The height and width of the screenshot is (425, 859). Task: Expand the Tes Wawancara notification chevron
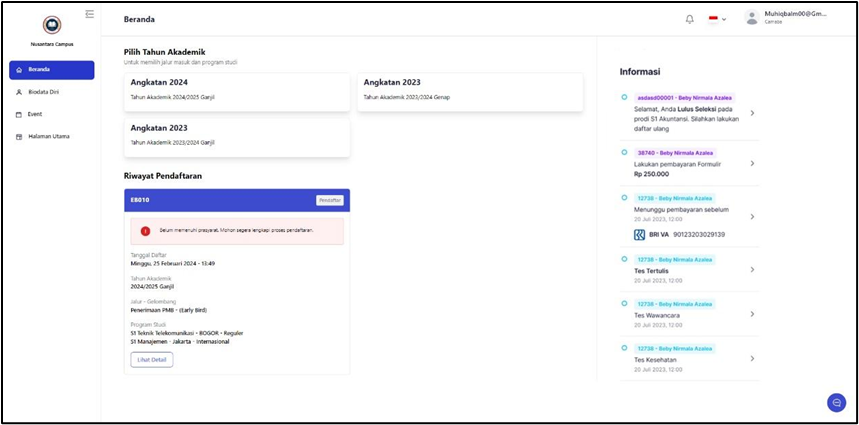point(752,314)
